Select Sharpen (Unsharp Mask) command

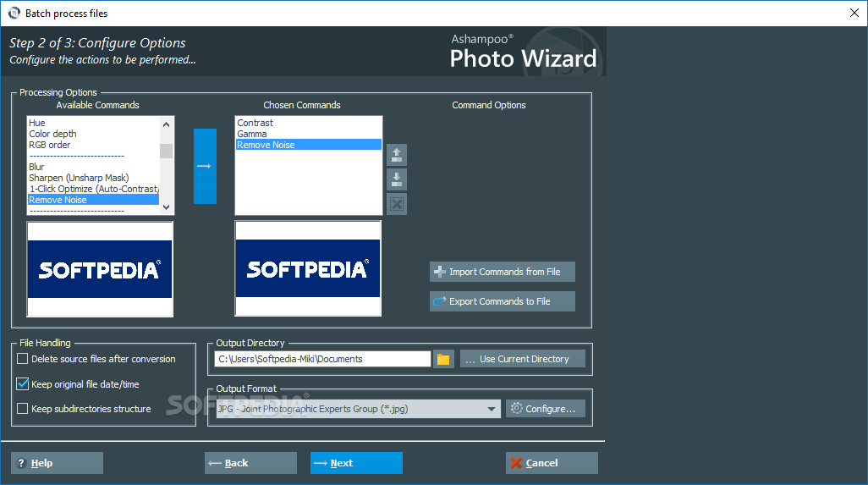[94, 178]
